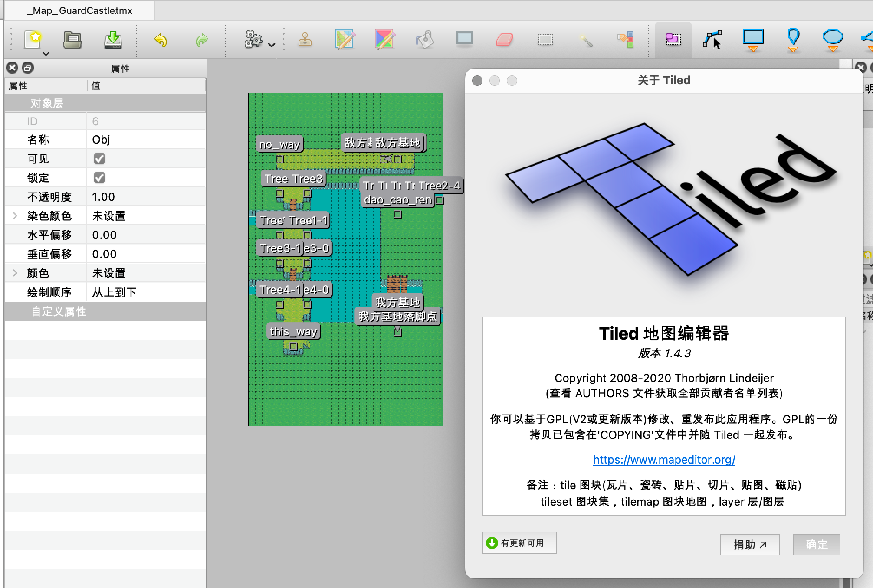Open the _Map_GuardCastle.tmx document tab
The height and width of the screenshot is (588, 873).
coord(79,10)
